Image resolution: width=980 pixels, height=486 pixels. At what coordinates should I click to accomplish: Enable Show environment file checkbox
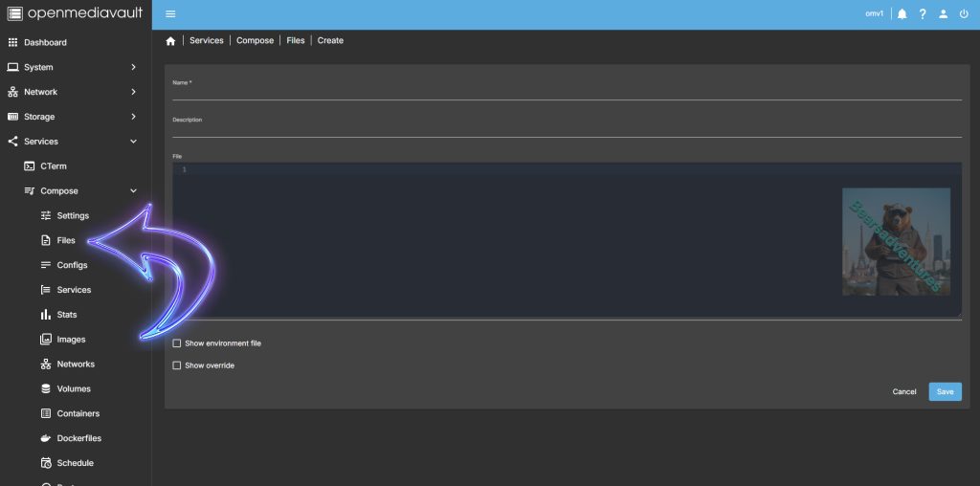(176, 342)
